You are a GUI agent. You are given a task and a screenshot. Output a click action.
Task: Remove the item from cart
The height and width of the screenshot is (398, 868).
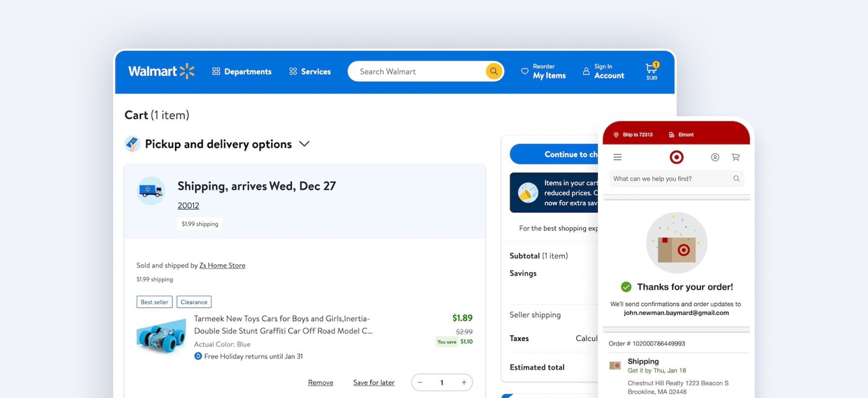(321, 382)
